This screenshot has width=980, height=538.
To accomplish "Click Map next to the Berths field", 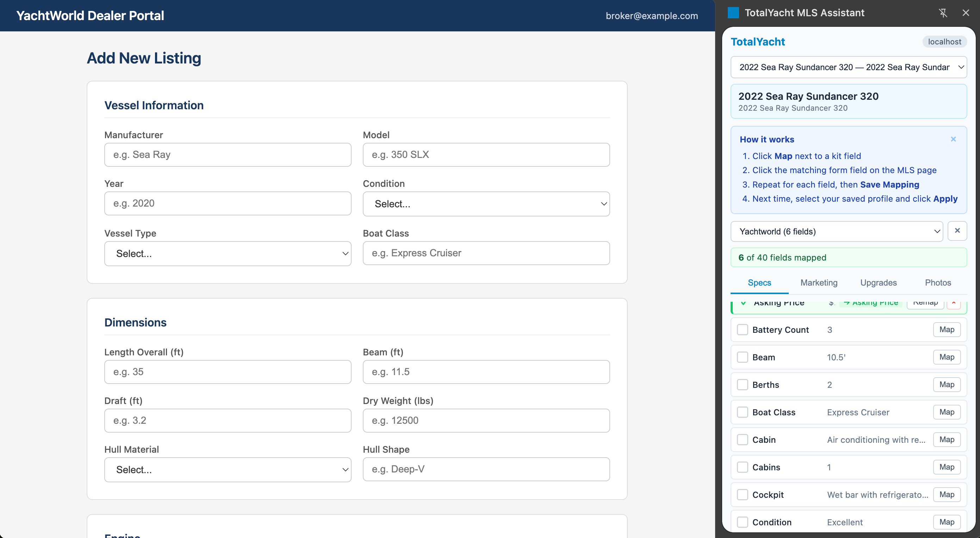I will [947, 385].
